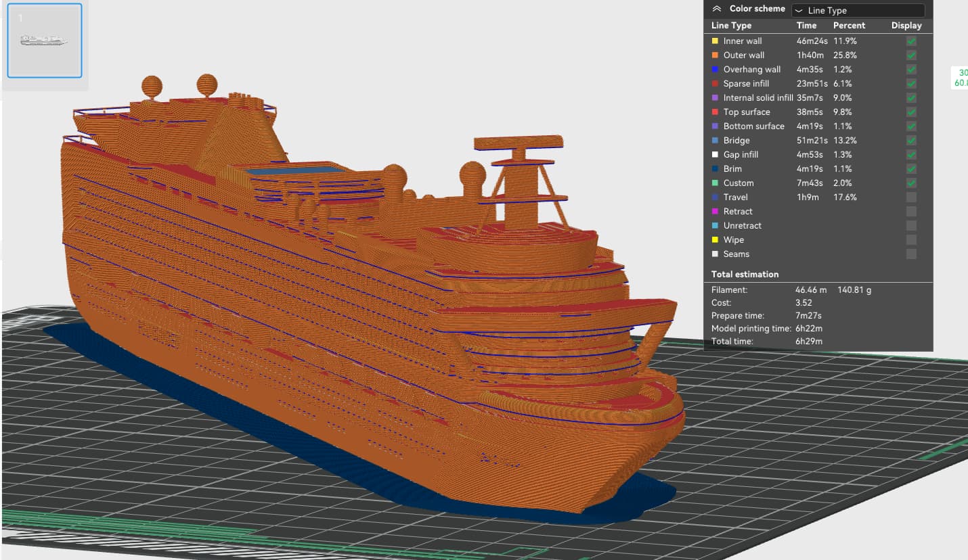
Task: Enable Unretract display checkbox
Action: click(911, 225)
